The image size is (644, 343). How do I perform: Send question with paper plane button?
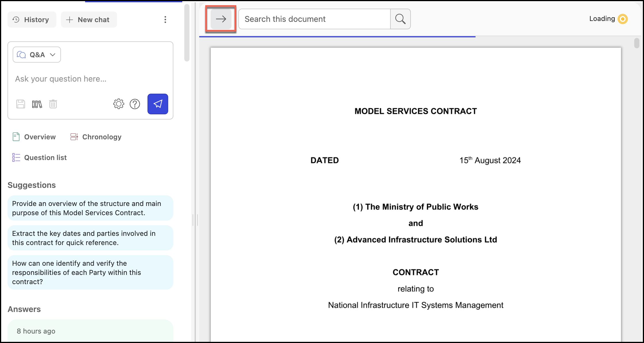(158, 104)
